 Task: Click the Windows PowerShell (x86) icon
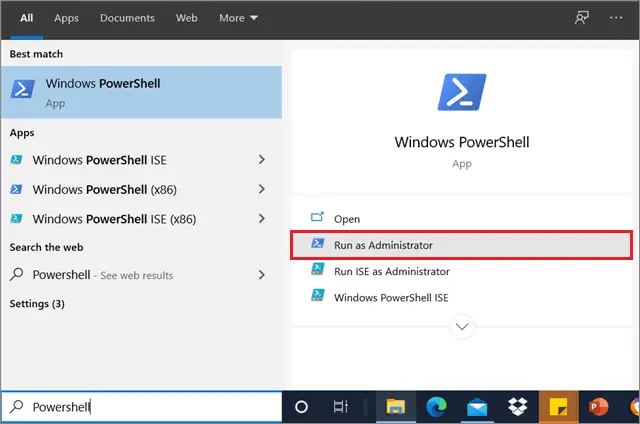(x=16, y=189)
